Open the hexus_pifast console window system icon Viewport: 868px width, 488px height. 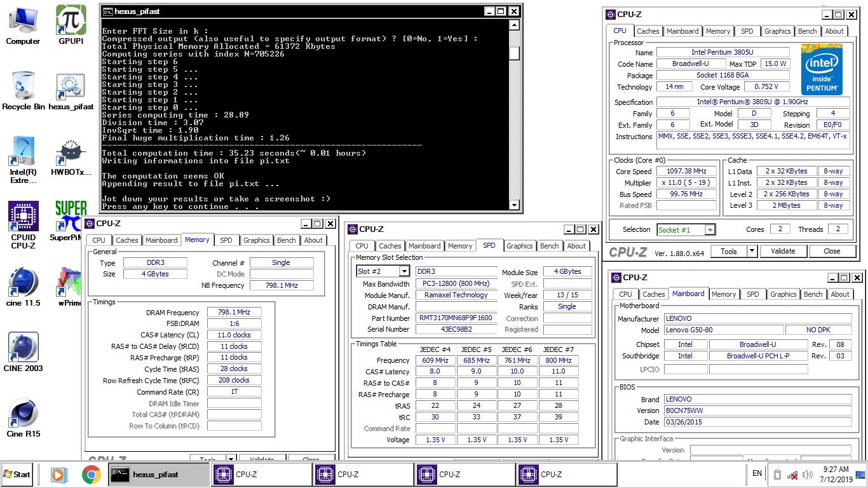click(x=108, y=11)
